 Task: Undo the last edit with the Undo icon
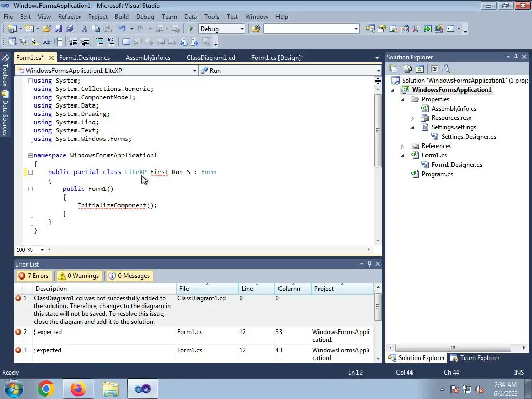tap(123, 29)
